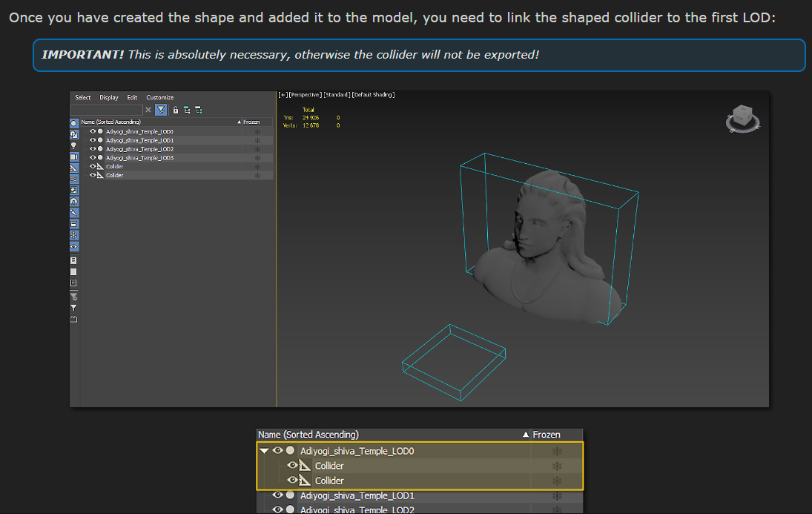Screen dimensions: 812x514
Task: Click Frozen column header in enlarged list
Action: (x=547, y=435)
